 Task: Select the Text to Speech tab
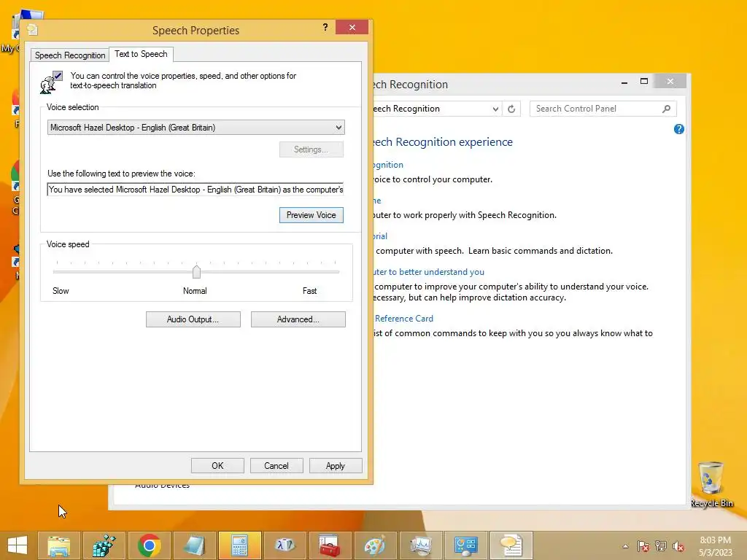pyautogui.click(x=141, y=54)
